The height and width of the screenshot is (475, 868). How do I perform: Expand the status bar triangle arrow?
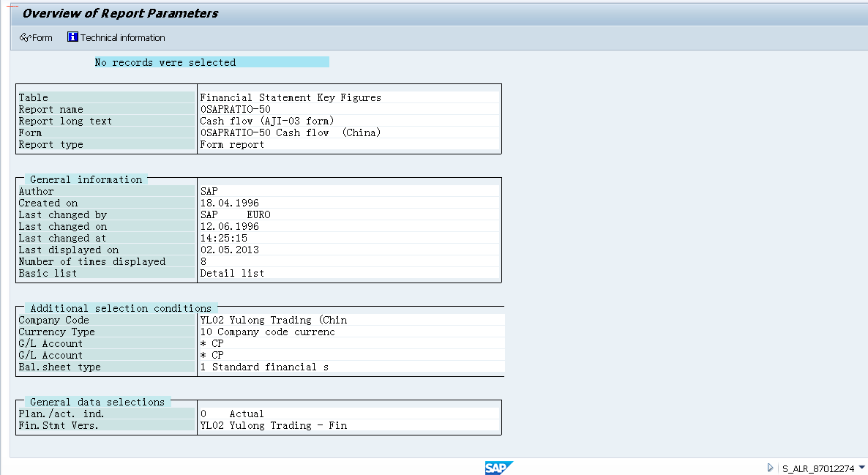click(770, 468)
